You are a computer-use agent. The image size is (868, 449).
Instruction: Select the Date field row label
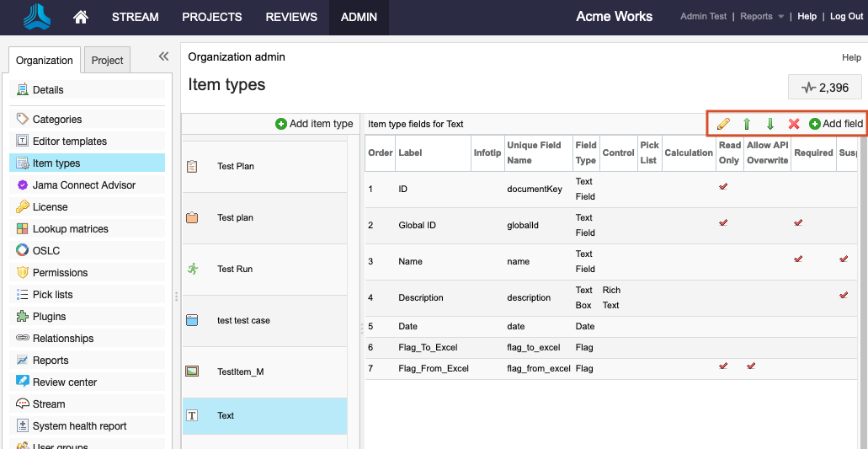pos(408,327)
